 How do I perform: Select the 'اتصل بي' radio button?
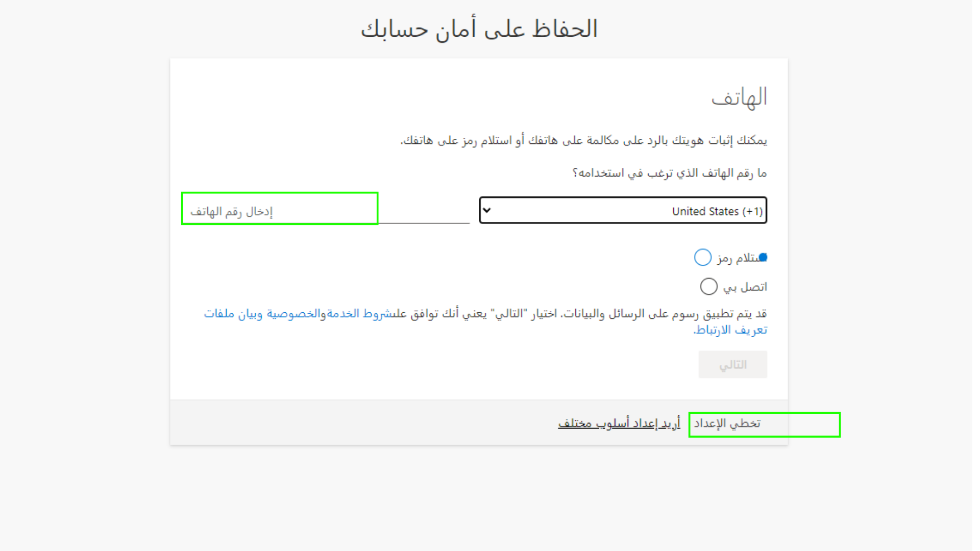[x=708, y=287]
